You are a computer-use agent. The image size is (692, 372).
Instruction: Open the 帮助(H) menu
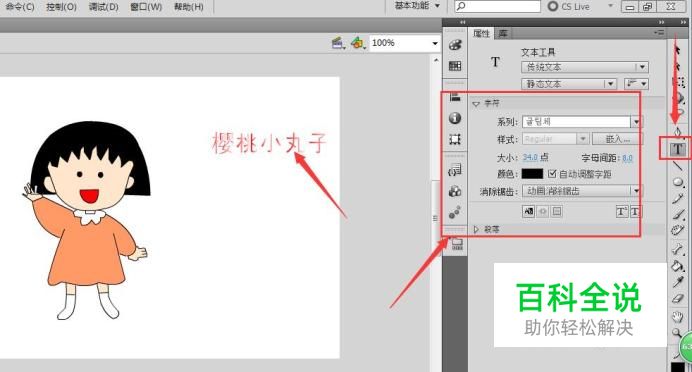189,7
